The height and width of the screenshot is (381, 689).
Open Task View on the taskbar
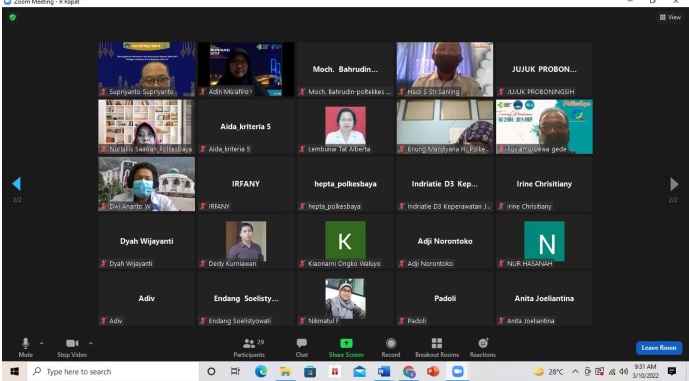click(x=236, y=372)
